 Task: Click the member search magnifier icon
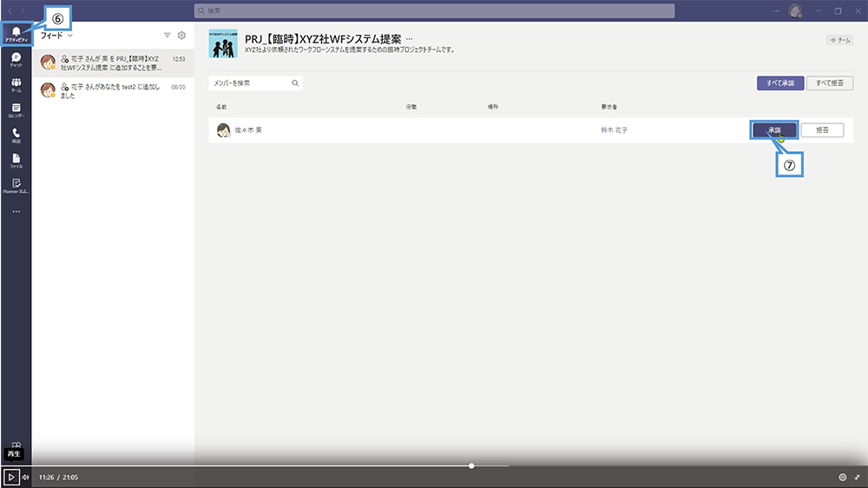pyautogui.click(x=295, y=83)
